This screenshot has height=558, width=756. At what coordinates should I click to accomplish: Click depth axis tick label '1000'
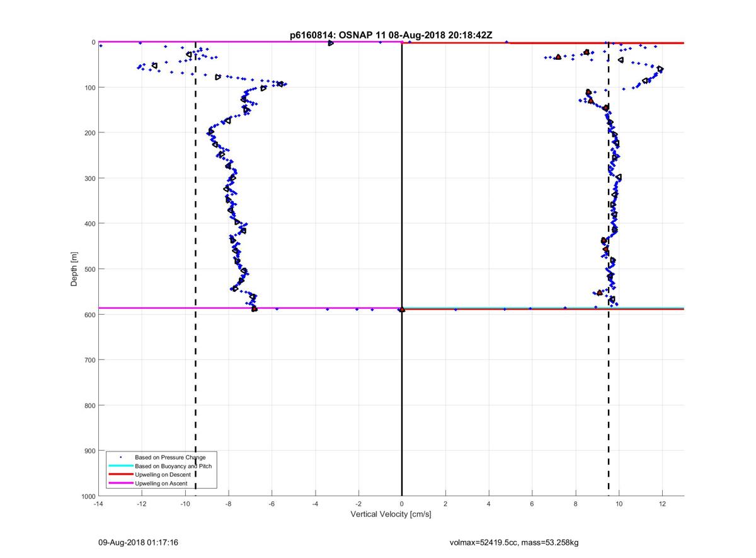pos(88,496)
